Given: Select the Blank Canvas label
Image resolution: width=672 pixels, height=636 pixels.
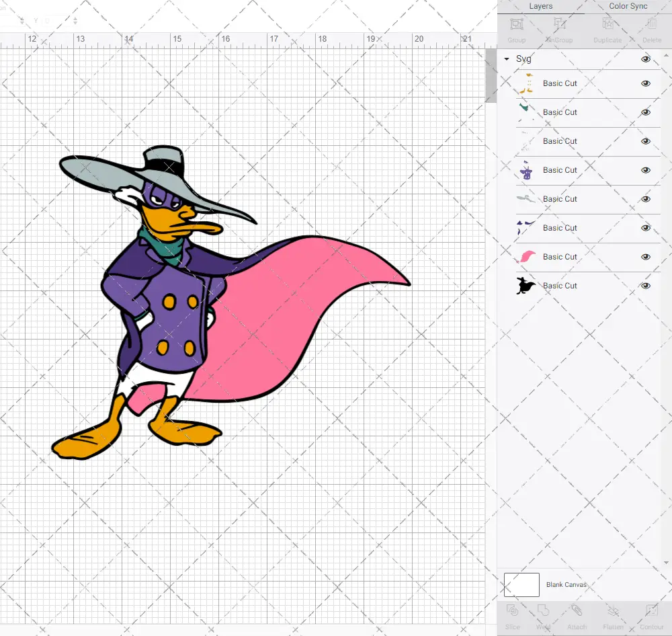Looking at the screenshot, I should [566, 584].
